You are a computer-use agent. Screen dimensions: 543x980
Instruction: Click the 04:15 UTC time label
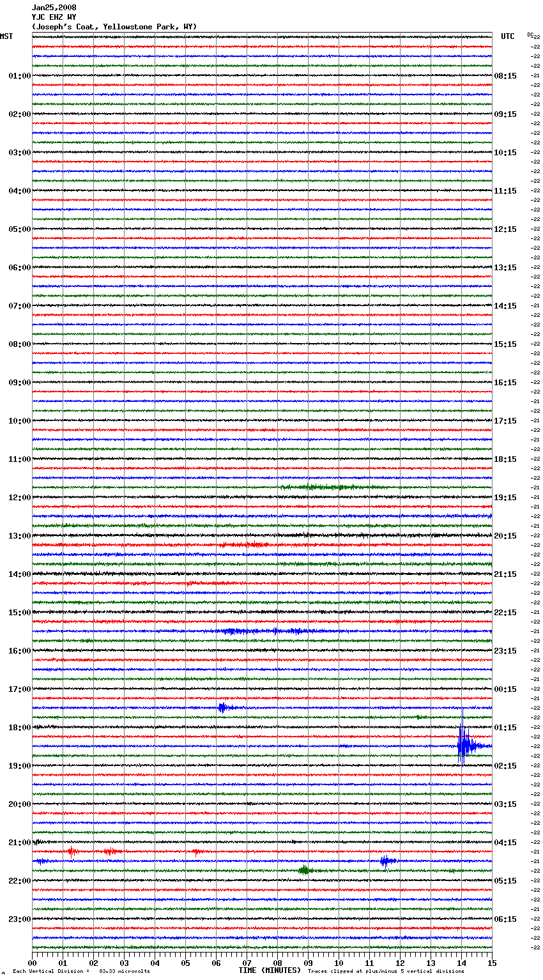[505, 843]
